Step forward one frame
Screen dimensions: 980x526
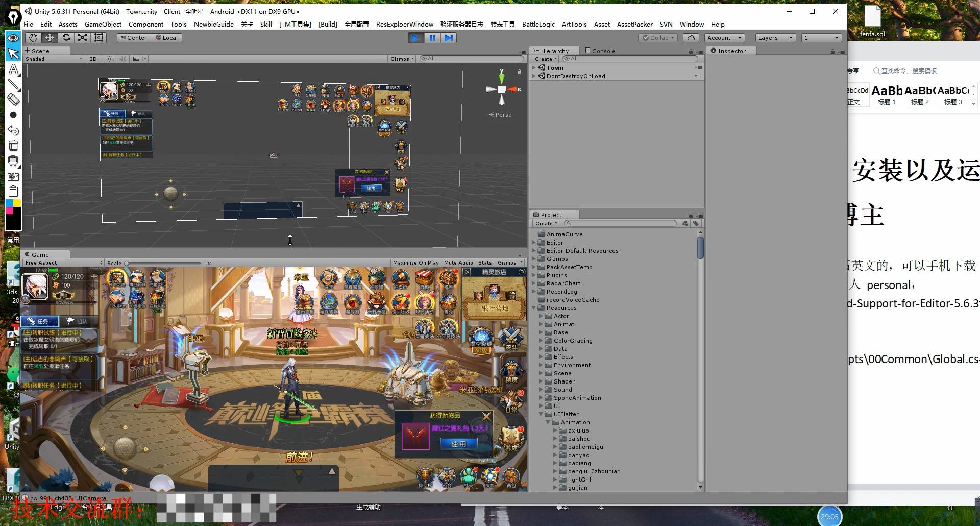click(449, 38)
